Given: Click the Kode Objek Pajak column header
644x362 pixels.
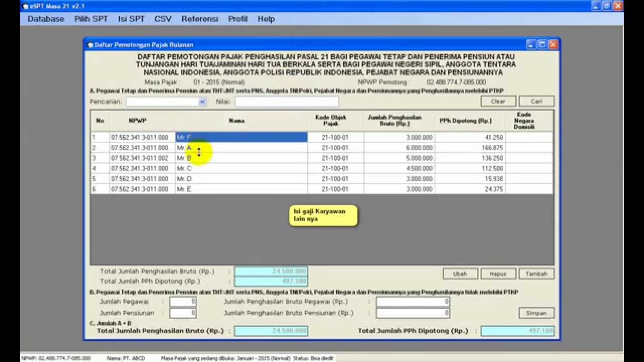Looking at the screenshot, I should pos(336,121).
